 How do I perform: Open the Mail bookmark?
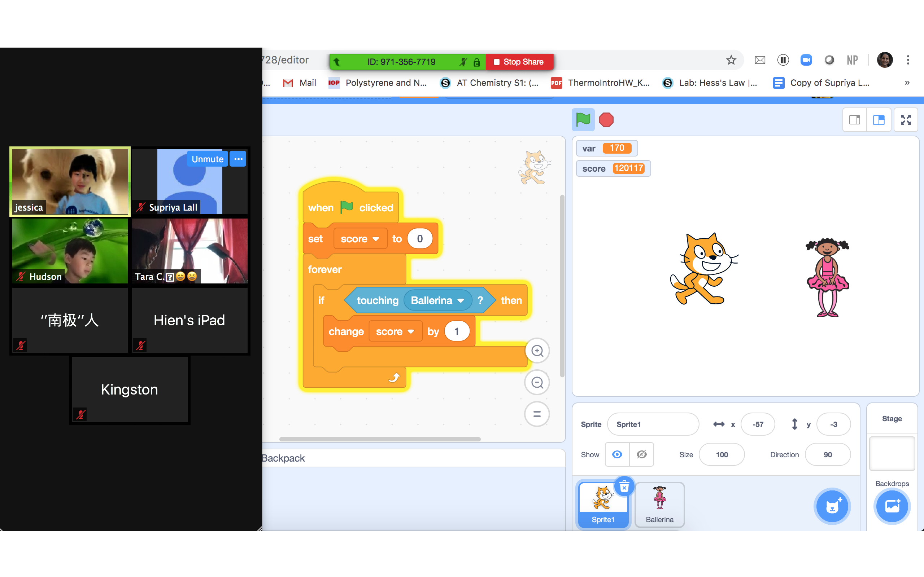[x=300, y=83]
